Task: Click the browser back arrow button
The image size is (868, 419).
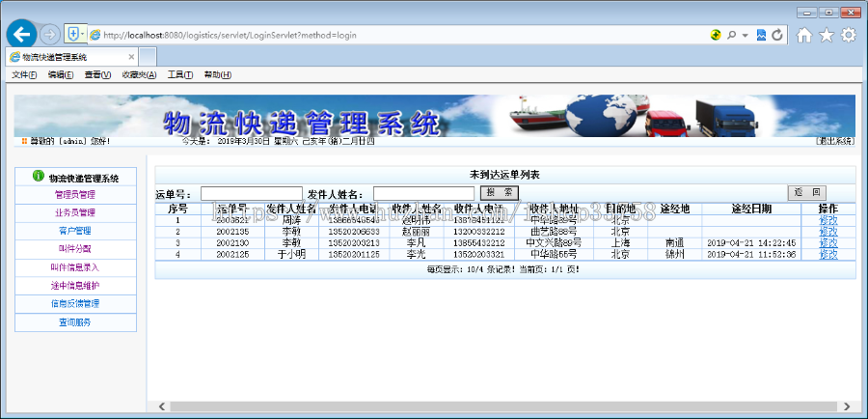Action: 21,35
